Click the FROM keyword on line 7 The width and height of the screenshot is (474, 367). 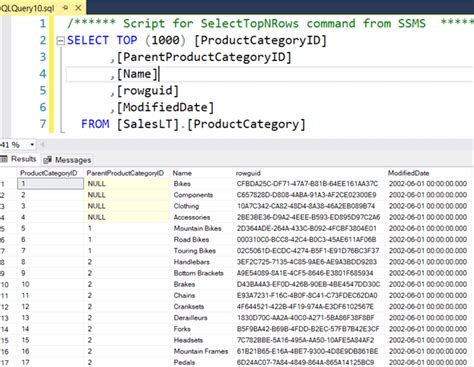click(95, 124)
